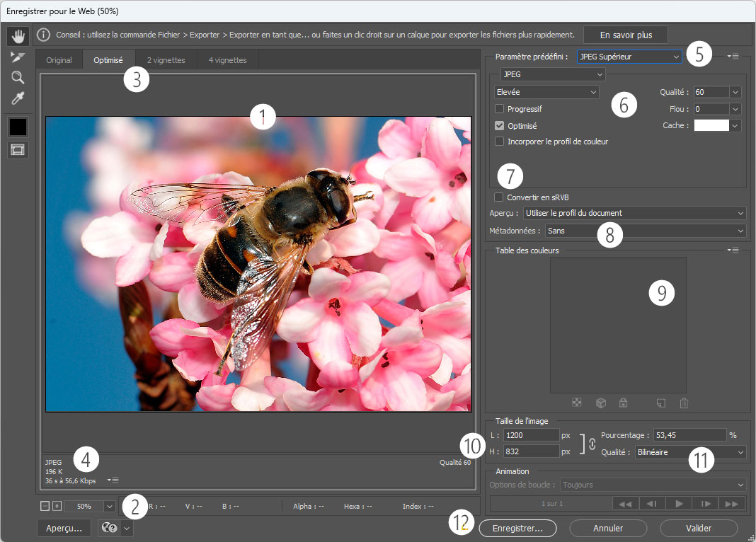Open the Cache matte color dropdown

click(x=735, y=125)
